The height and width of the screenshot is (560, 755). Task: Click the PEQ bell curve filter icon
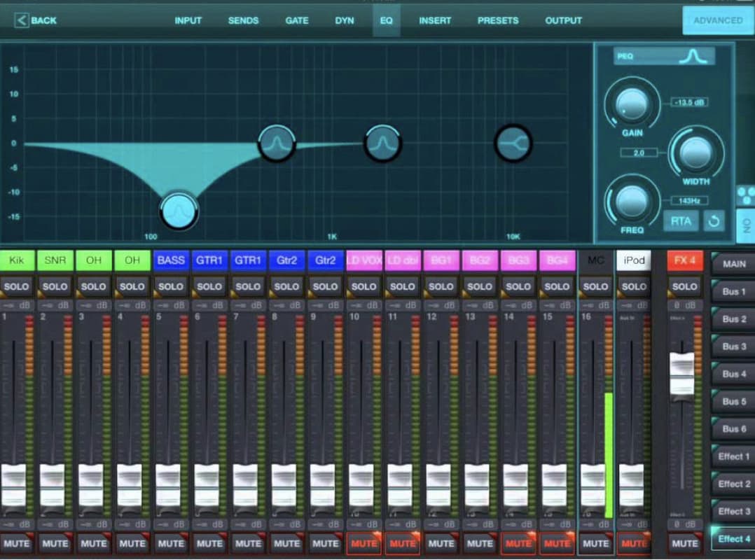pos(695,57)
